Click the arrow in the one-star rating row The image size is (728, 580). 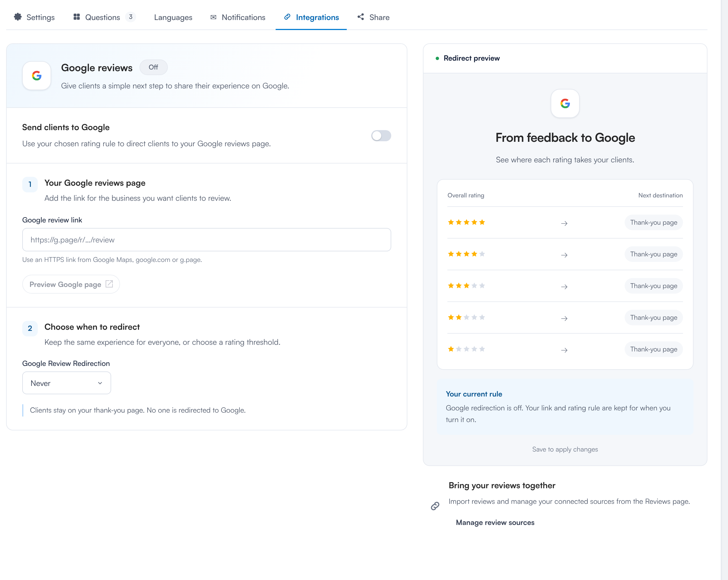(x=564, y=350)
